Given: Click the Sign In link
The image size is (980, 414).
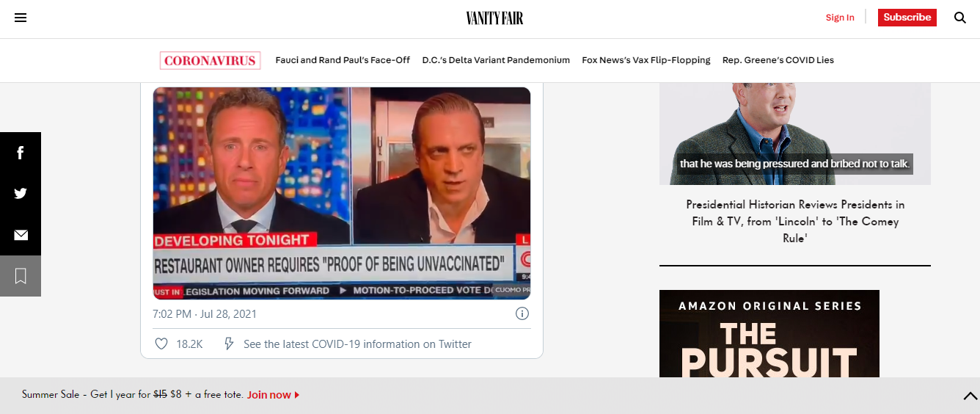Looking at the screenshot, I should click(840, 18).
